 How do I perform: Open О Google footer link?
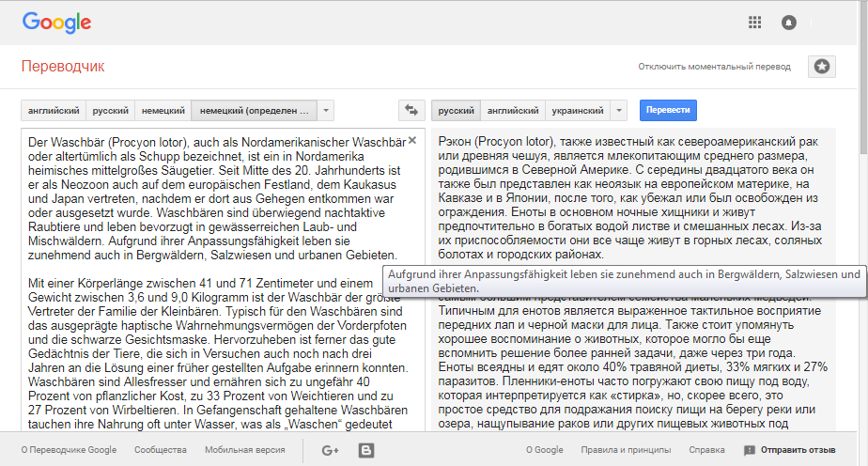[544, 450]
